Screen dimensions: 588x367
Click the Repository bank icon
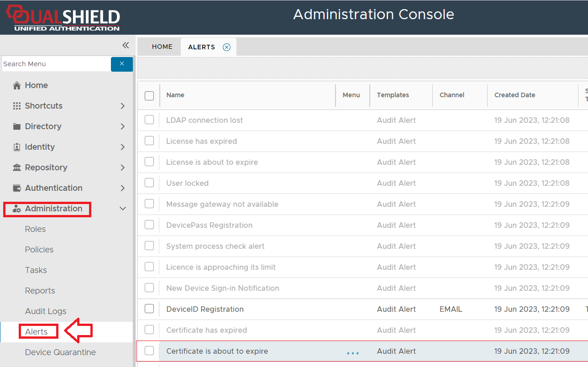pos(17,168)
